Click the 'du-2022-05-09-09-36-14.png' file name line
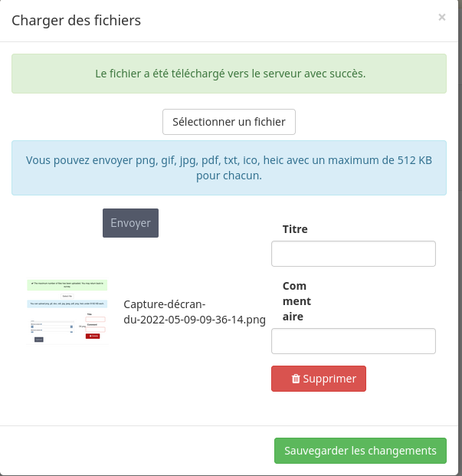The image size is (462, 476). (x=195, y=320)
